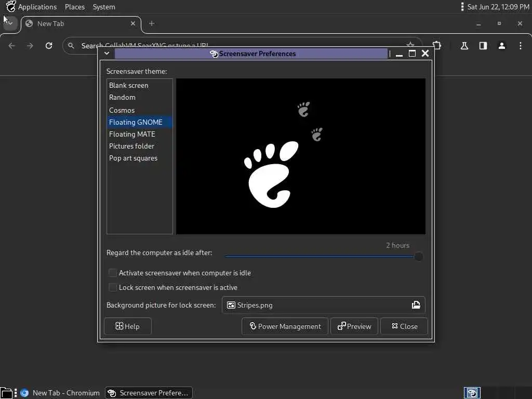
Task: Select the Blank screen theme
Action: (139, 86)
